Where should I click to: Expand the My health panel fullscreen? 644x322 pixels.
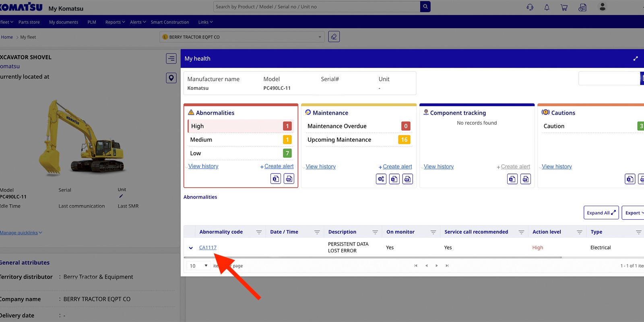636,58
